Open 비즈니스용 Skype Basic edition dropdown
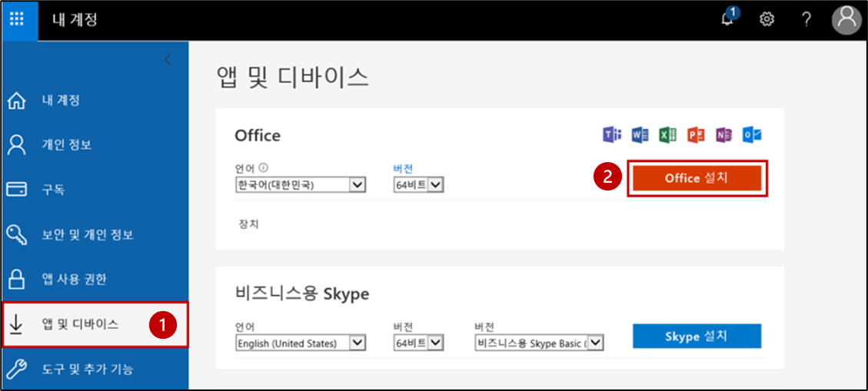The width and height of the screenshot is (868, 391). [539, 343]
